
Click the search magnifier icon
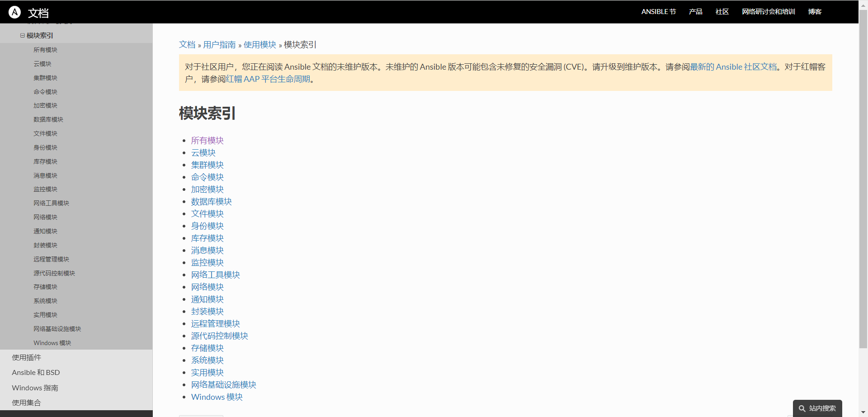click(x=802, y=408)
